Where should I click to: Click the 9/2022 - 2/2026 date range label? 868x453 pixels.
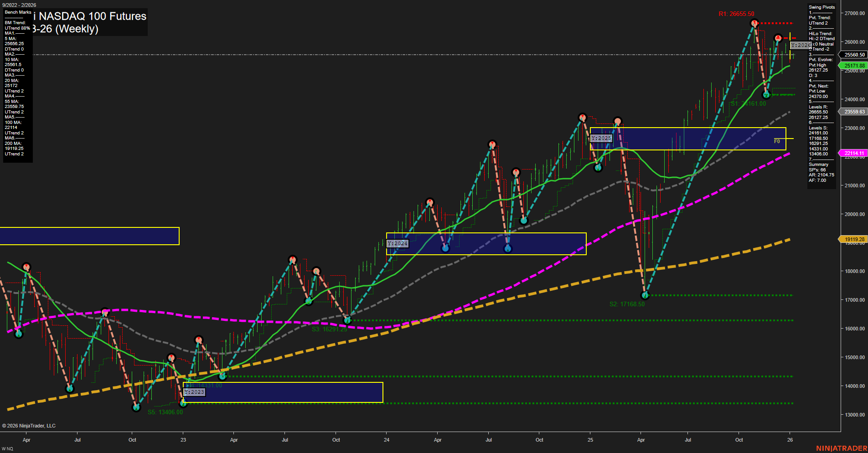19,5
